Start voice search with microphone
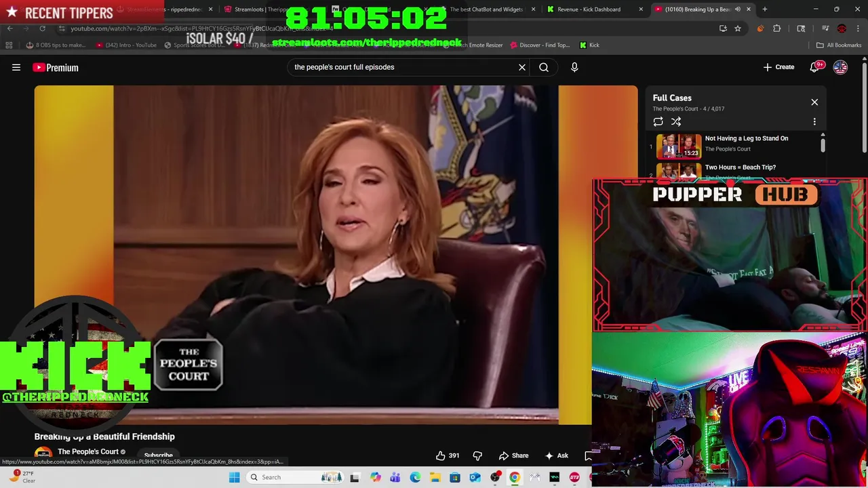The height and width of the screenshot is (488, 868). [x=574, y=67]
